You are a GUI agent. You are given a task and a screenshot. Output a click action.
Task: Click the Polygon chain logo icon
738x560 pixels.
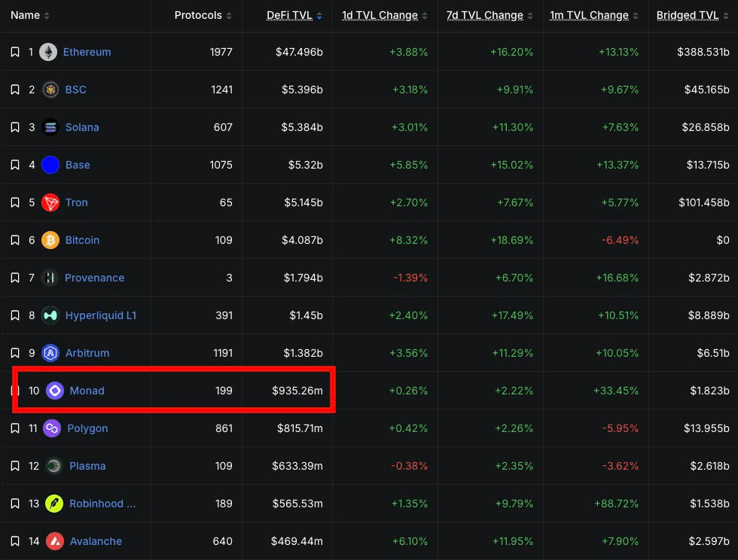(52, 428)
